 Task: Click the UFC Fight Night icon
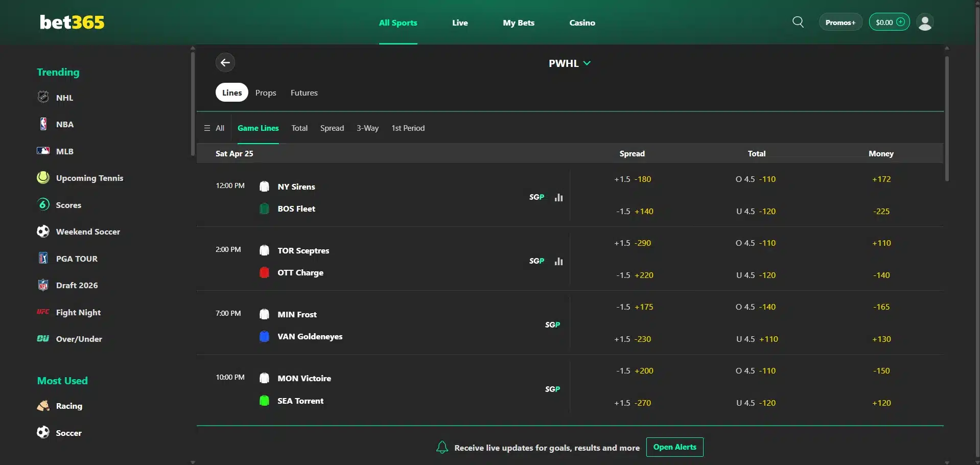coord(43,312)
